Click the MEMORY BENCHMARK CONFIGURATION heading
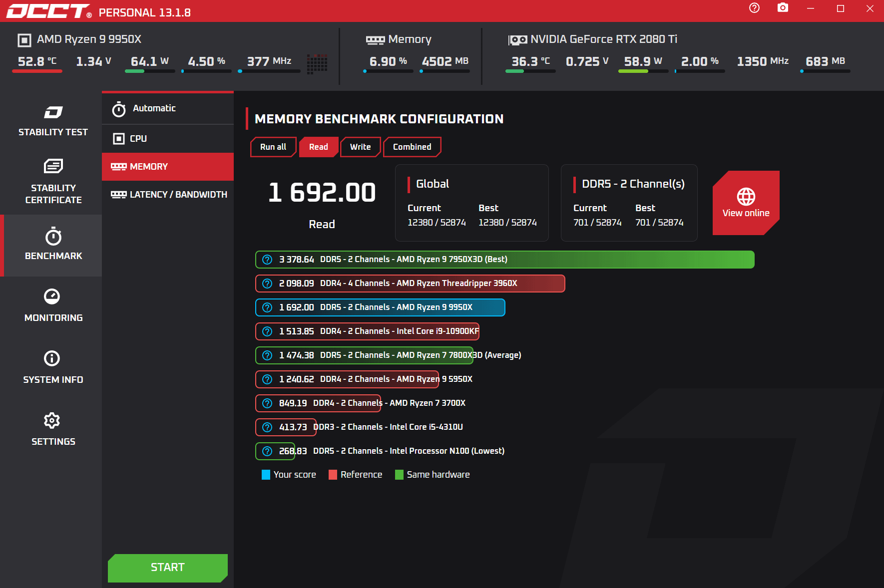This screenshot has height=588, width=884. coord(379,119)
